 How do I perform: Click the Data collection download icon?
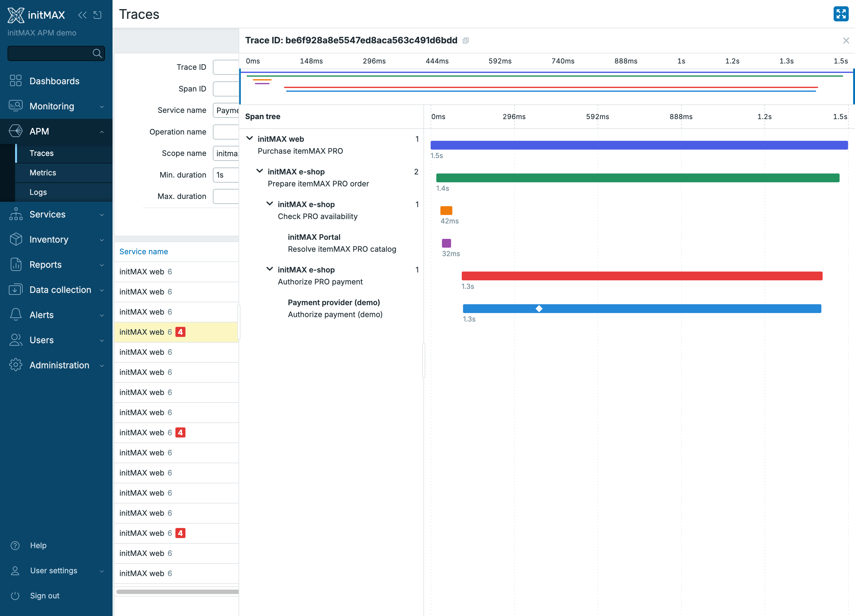[x=15, y=289]
